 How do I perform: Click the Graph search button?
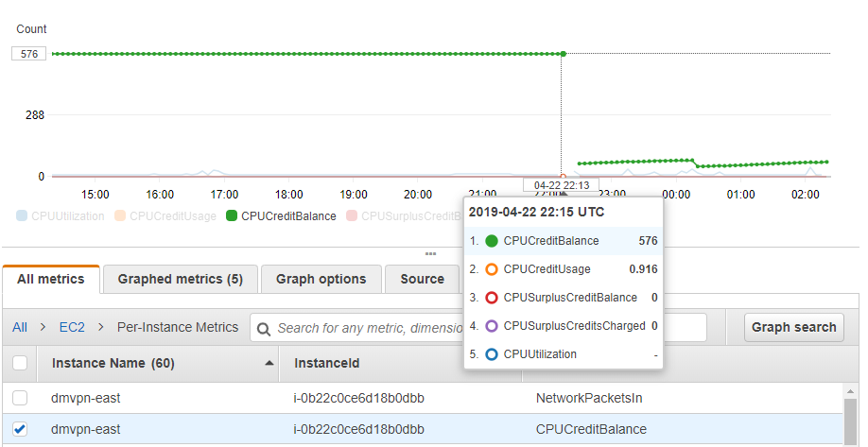coord(793,327)
